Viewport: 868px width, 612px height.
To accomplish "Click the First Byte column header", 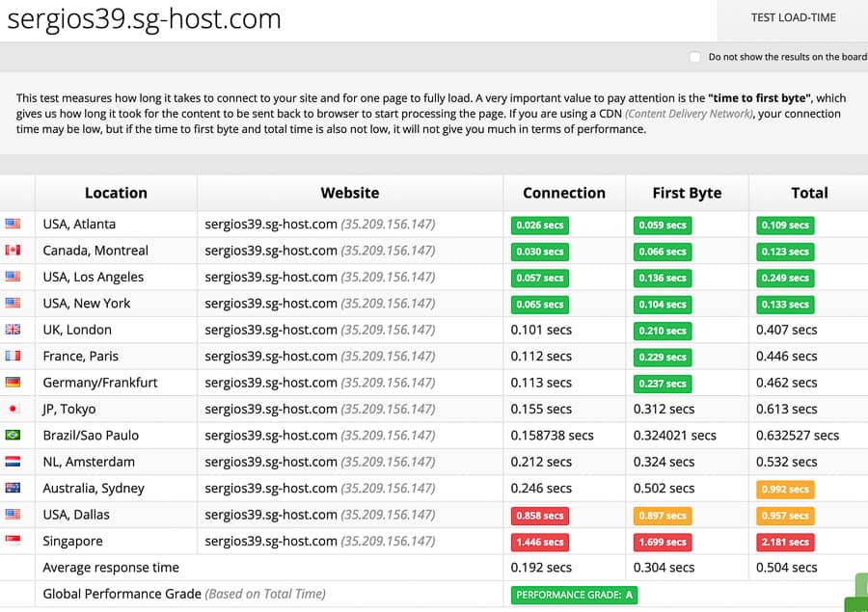I will (687, 193).
